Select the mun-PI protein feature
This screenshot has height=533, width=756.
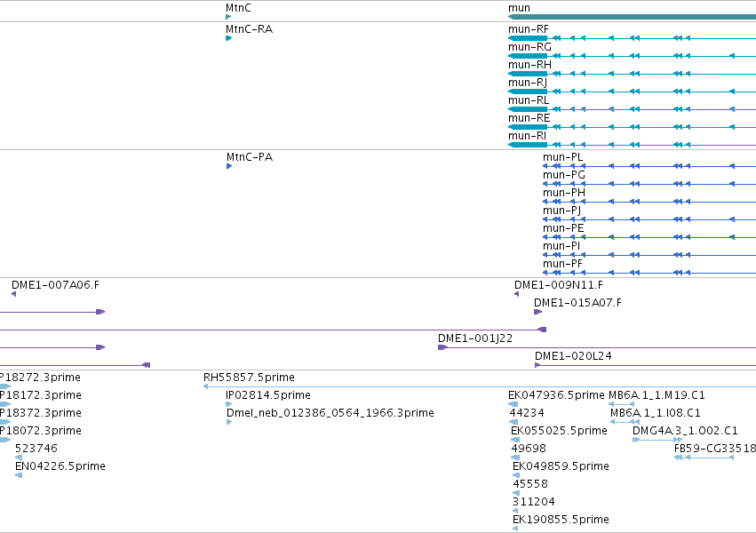(x=649, y=256)
